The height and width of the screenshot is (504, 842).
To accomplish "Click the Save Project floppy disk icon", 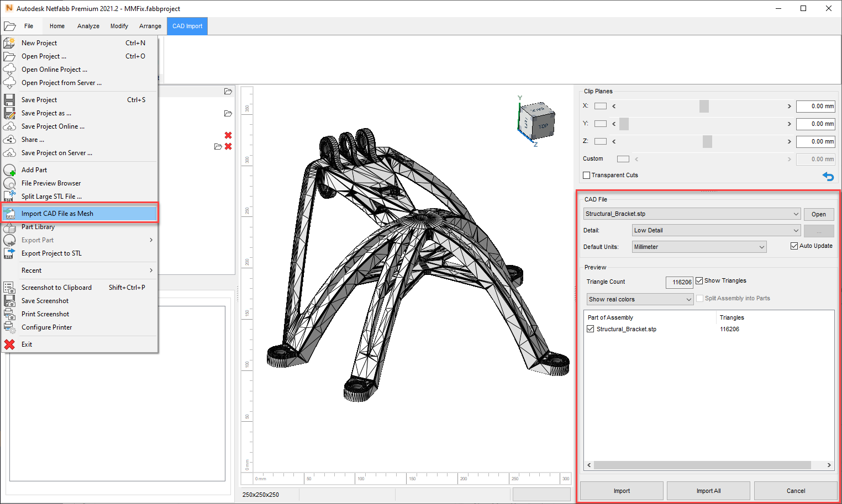I will 9,100.
